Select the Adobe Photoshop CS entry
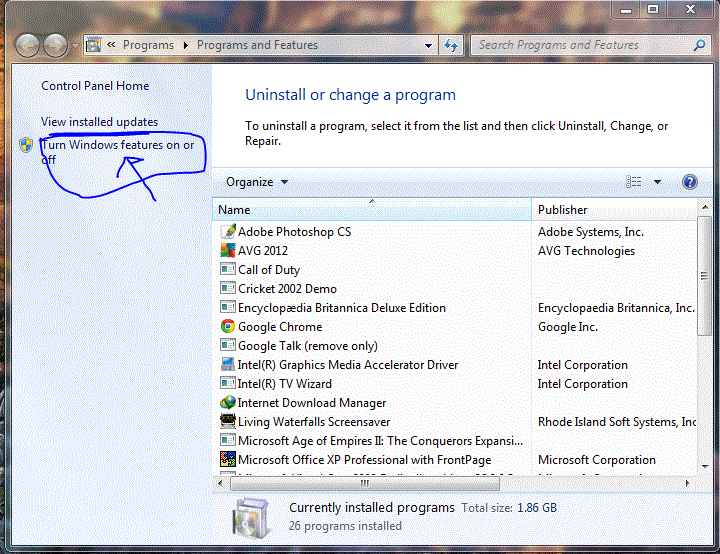This screenshot has width=720, height=554. coord(294,232)
